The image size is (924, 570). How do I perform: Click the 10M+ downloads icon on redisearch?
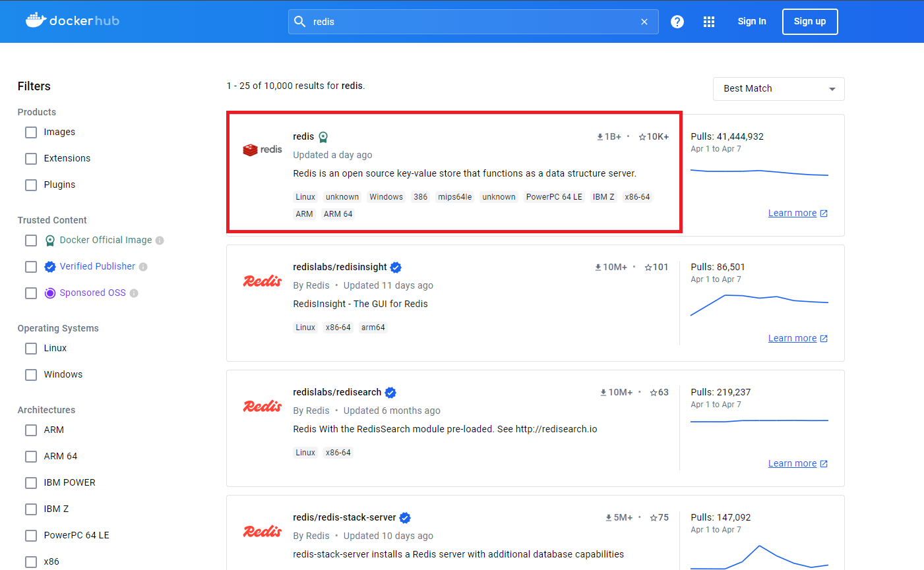click(603, 393)
